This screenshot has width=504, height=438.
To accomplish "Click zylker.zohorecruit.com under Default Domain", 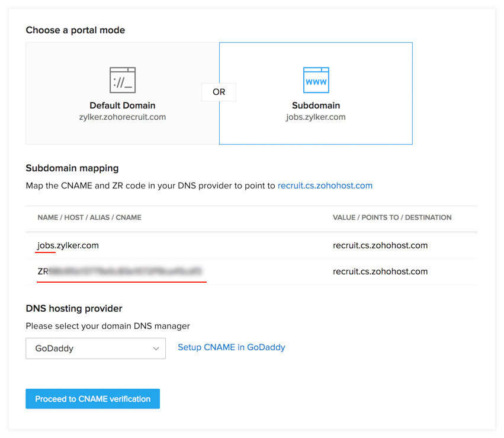I will pos(123,117).
